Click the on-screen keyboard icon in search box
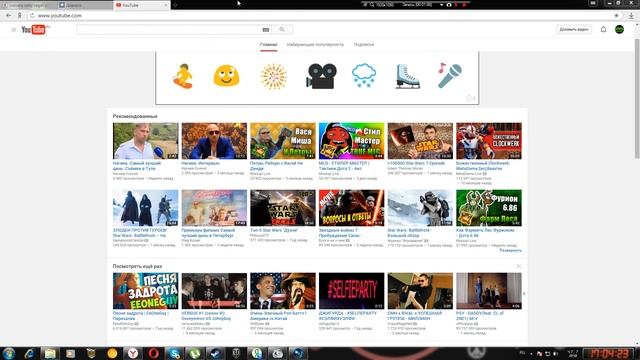The height and width of the screenshot is (360, 640). [x=265, y=29]
